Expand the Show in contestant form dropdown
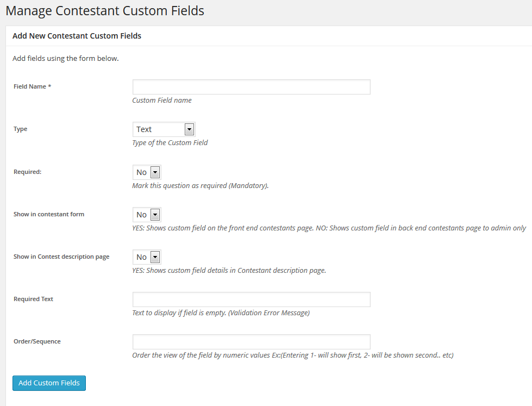This screenshot has height=406, width=532. pos(147,215)
